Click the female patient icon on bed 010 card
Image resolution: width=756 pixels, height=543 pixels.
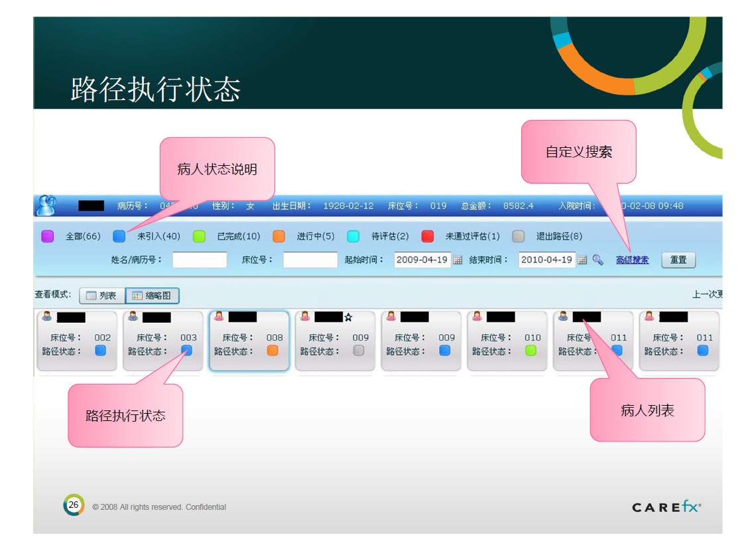click(476, 317)
